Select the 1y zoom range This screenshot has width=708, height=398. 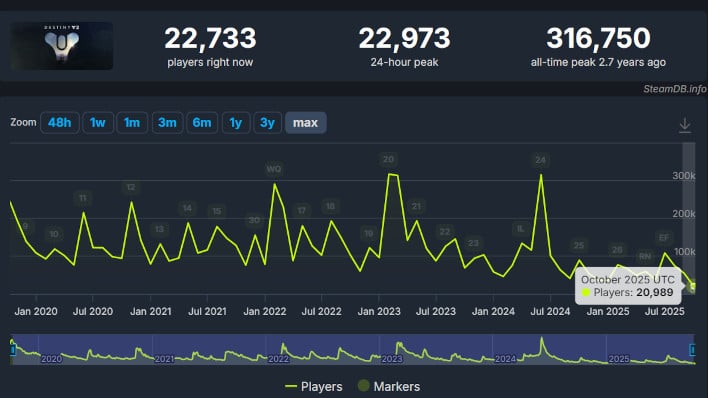(236, 122)
